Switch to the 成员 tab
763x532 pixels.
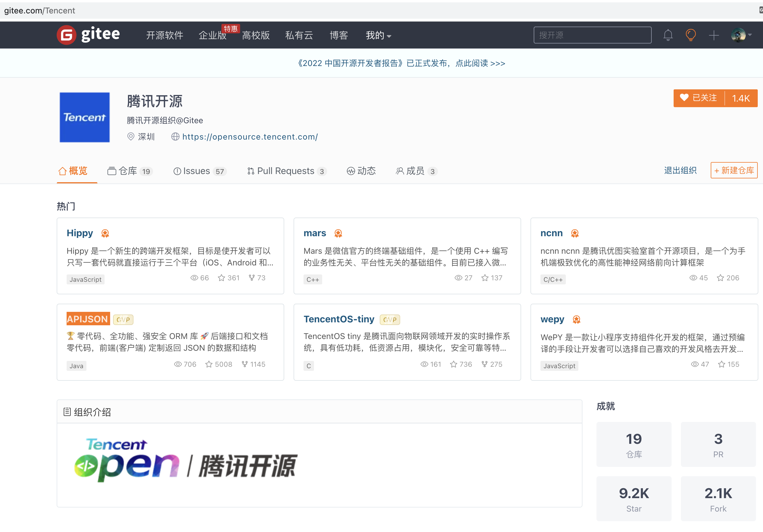pyautogui.click(x=416, y=171)
